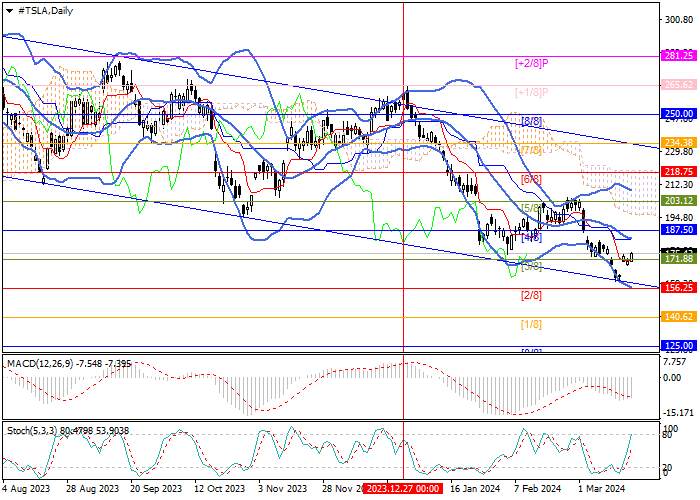Select the 3 Nov 2023 date label
Screen dimensions: 700x500
tap(283, 488)
